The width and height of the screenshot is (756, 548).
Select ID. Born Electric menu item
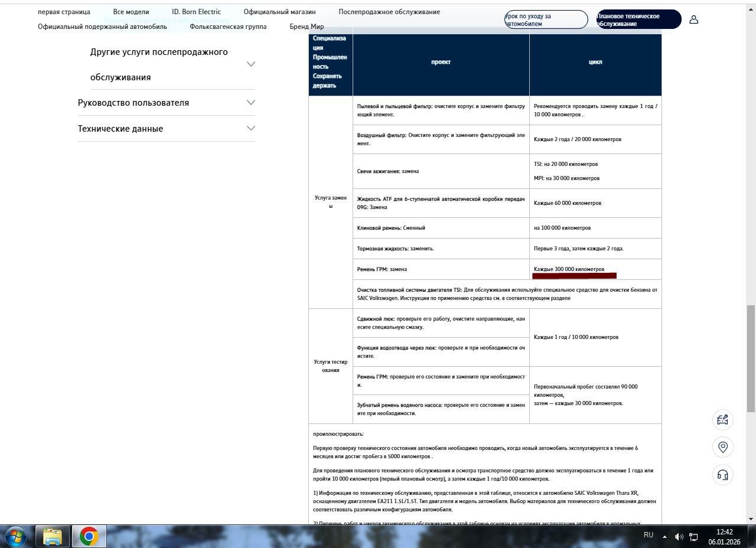pyautogui.click(x=196, y=12)
